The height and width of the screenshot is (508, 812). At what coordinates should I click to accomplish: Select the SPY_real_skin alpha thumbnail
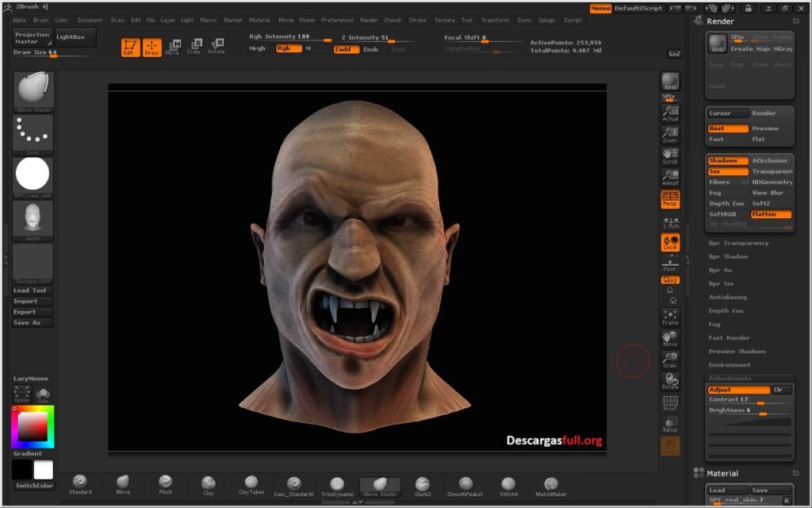tap(32, 175)
